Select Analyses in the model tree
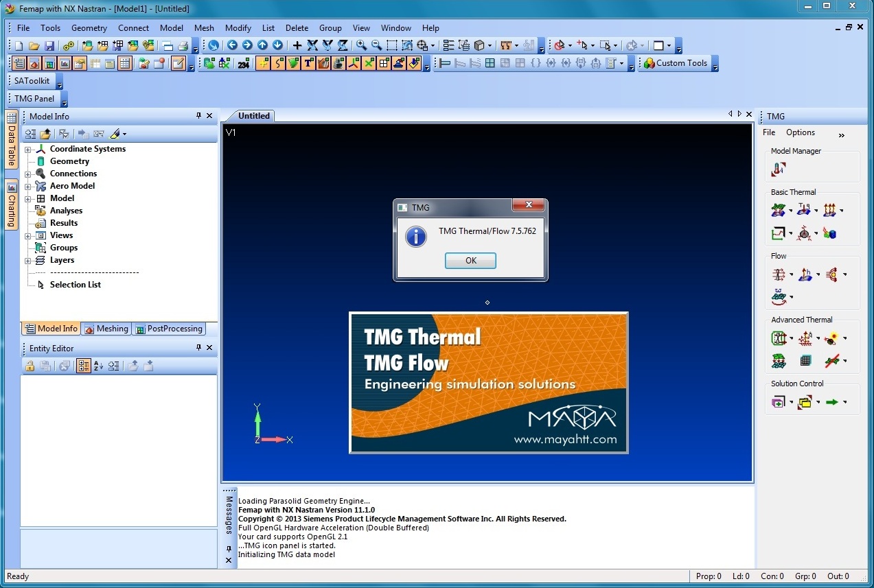The image size is (874, 588). point(66,211)
